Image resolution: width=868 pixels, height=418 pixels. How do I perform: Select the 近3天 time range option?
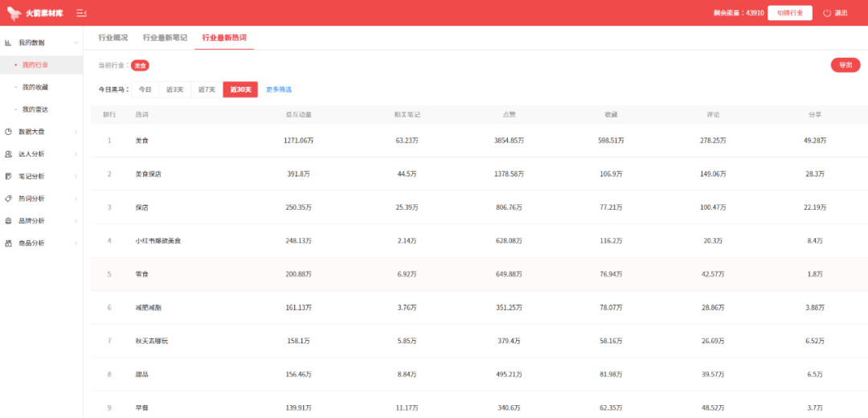click(174, 89)
